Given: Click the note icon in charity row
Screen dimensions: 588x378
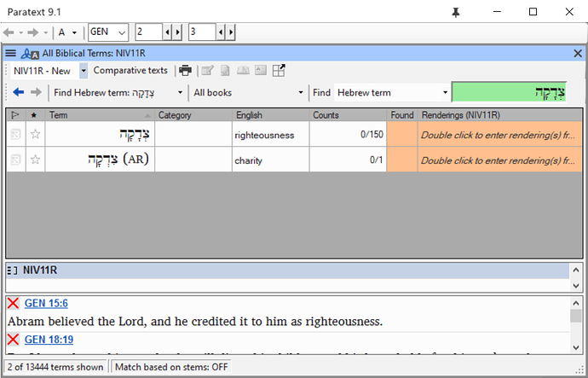Looking at the screenshot, I should tap(15, 160).
